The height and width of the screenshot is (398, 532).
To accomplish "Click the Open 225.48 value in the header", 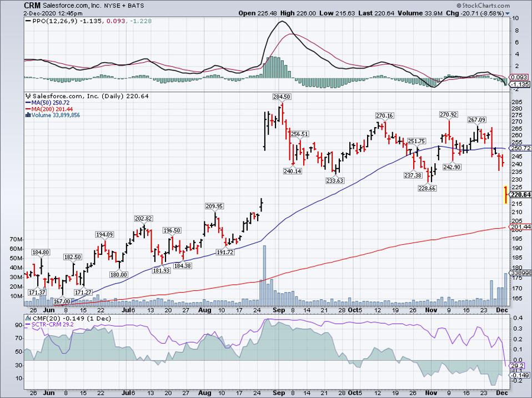I will pyautogui.click(x=258, y=13).
